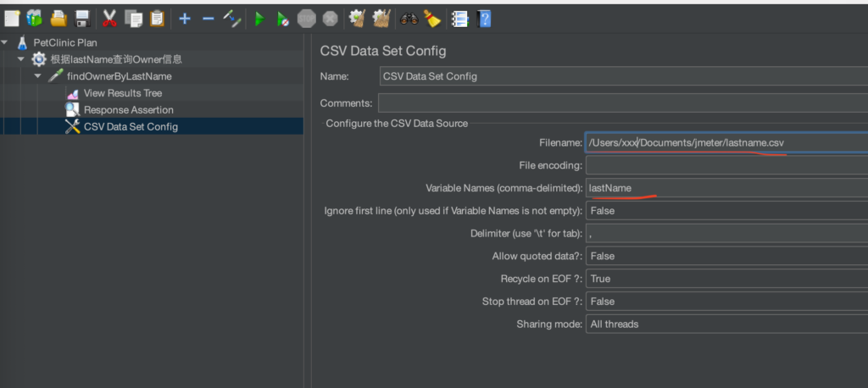868x388 pixels.
Task: Open Help via question mark icon
Action: (484, 19)
